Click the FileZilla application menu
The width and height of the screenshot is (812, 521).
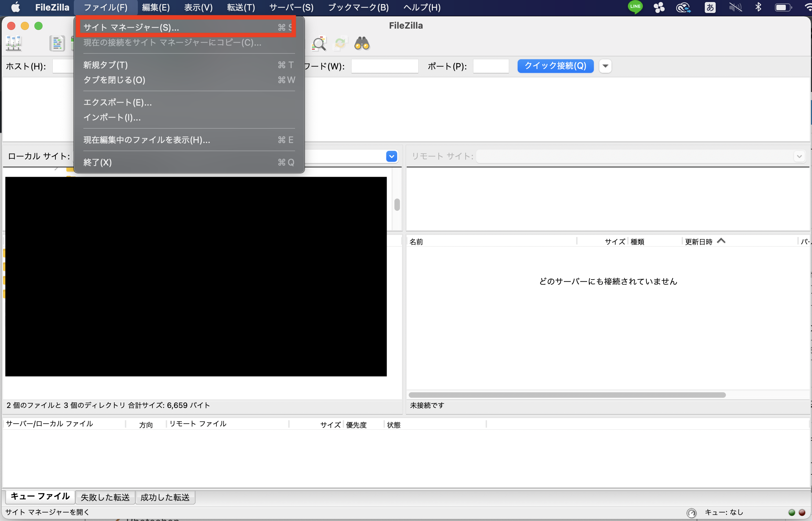pos(52,7)
